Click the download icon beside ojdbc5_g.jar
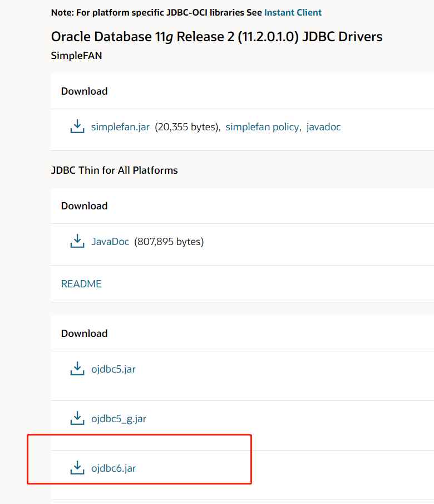Screen dimensions: 434x504 coord(77,418)
